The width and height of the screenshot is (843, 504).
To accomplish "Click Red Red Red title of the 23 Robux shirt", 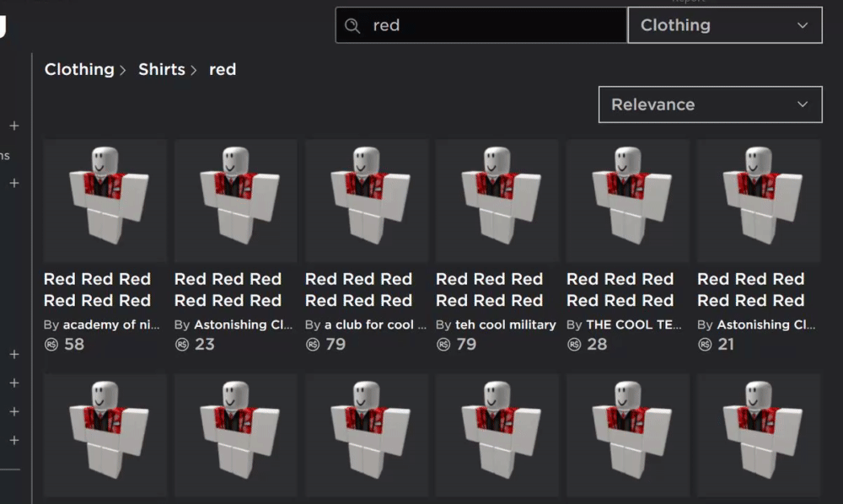I will (x=228, y=290).
